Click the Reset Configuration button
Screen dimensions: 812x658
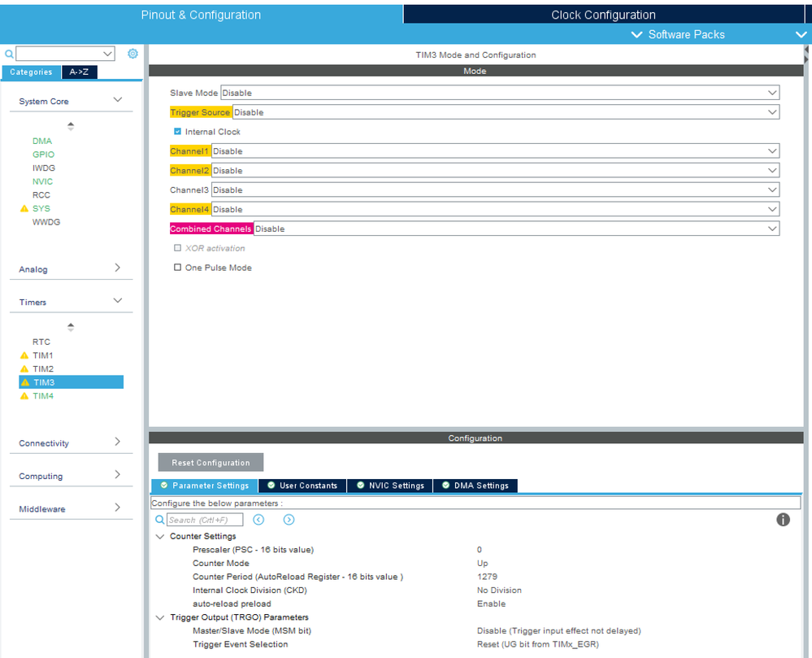(211, 463)
